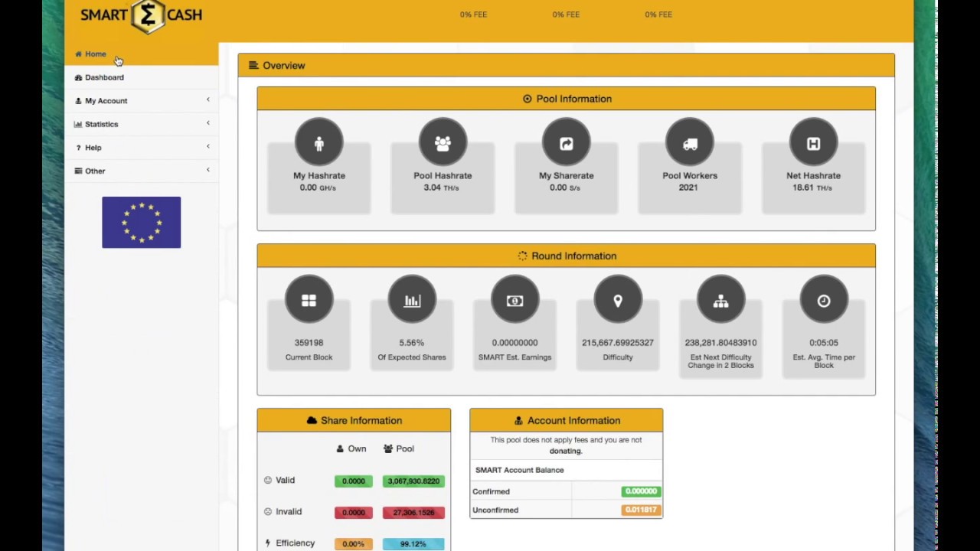This screenshot has width=980, height=551.
Task: Click average block time 0:05:05
Action: (824, 343)
